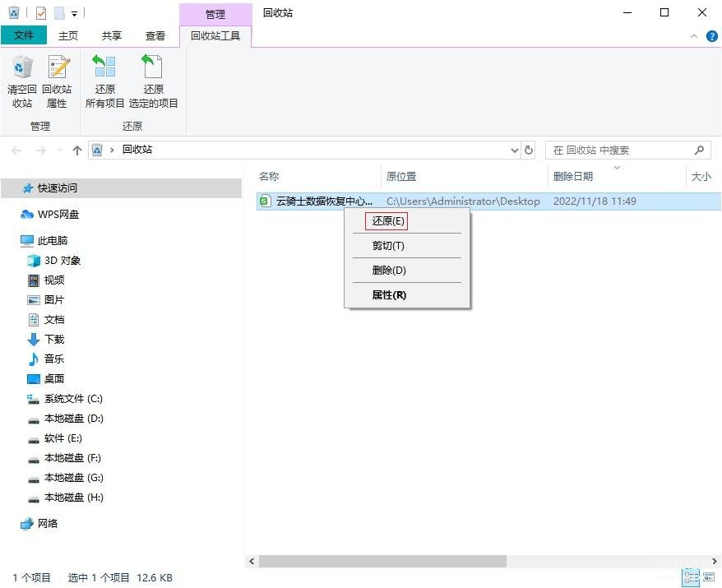Select the 云骑士数据恢复中心 file
Viewport: 722px width, 588px height.
pos(324,201)
